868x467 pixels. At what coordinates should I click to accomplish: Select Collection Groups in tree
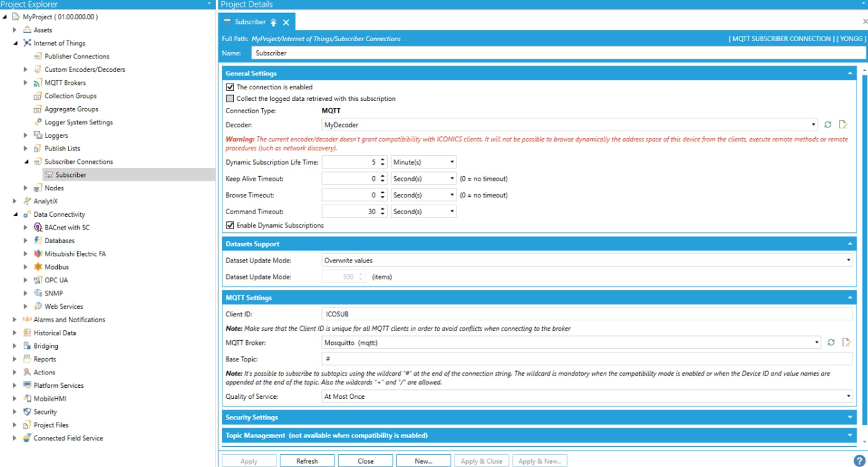tap(71, 96)
